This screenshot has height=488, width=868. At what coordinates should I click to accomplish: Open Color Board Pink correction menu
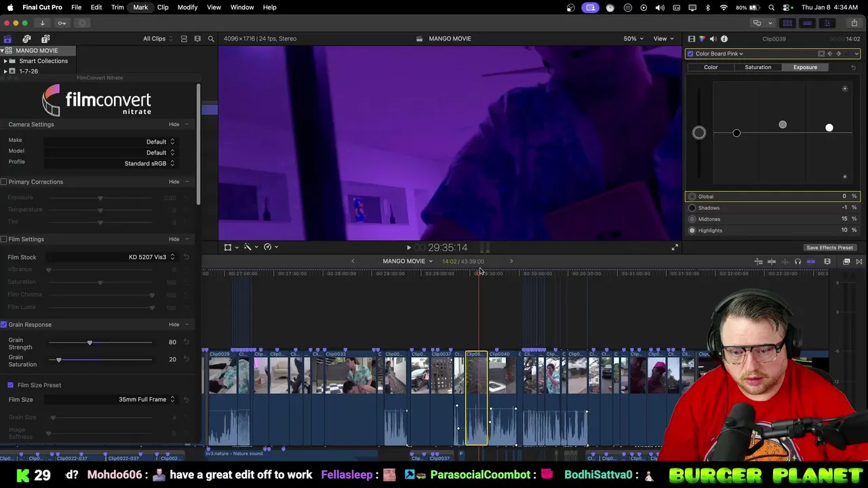click(719, 54)
